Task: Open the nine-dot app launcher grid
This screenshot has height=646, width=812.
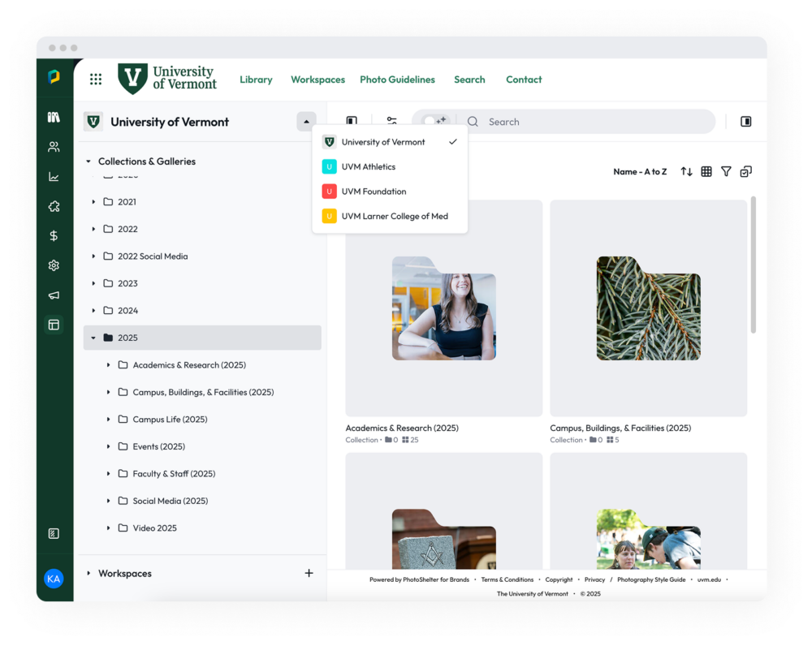Action: point(96,80)
